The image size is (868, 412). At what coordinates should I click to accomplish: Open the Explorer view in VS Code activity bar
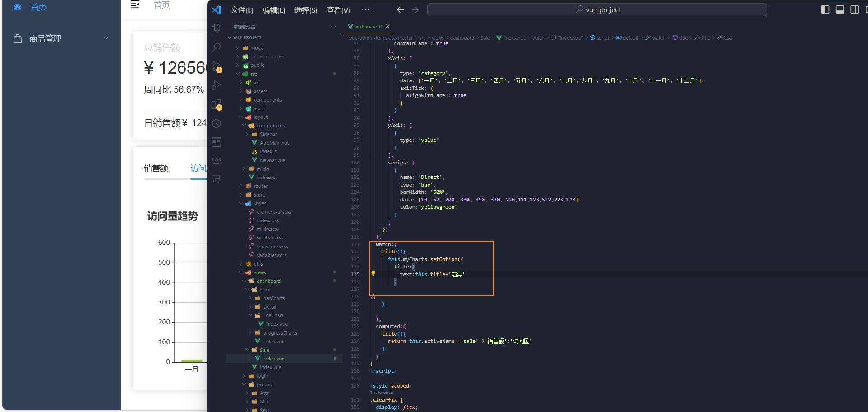click(x=216, y=28)
